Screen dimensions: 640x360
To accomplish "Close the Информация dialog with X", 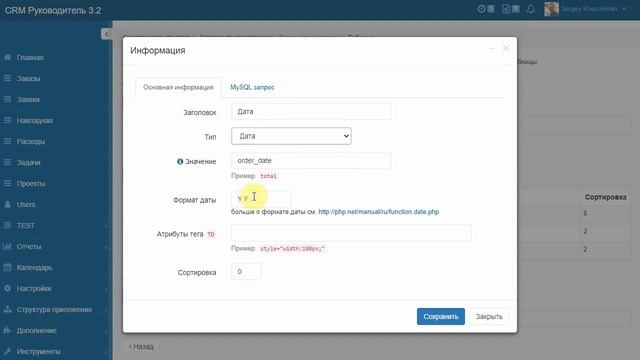I will point(506,48).
